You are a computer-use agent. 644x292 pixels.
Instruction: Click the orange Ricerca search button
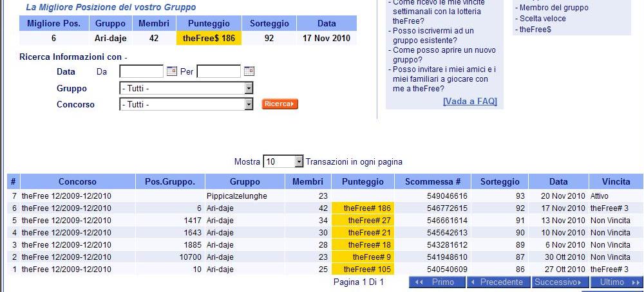[279, 104]
